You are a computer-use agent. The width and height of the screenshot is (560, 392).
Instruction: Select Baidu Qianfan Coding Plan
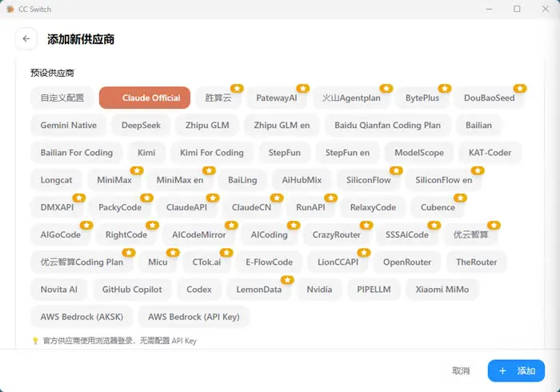click(387, 126)
